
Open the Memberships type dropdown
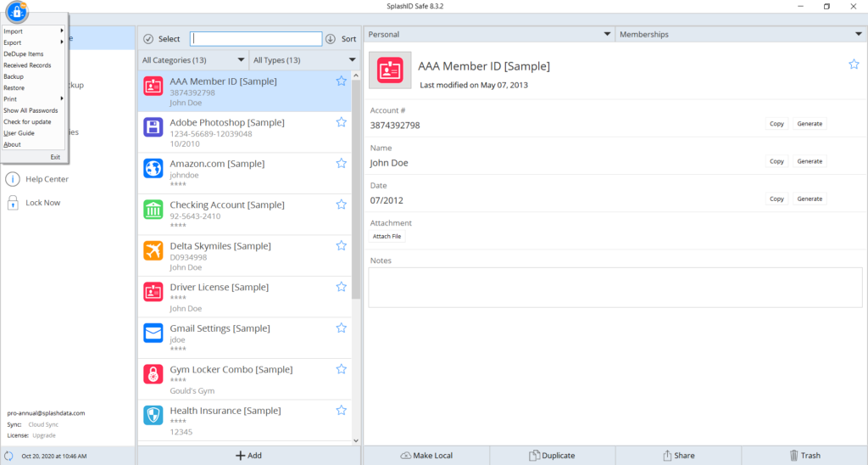click(x=740, y=35)
